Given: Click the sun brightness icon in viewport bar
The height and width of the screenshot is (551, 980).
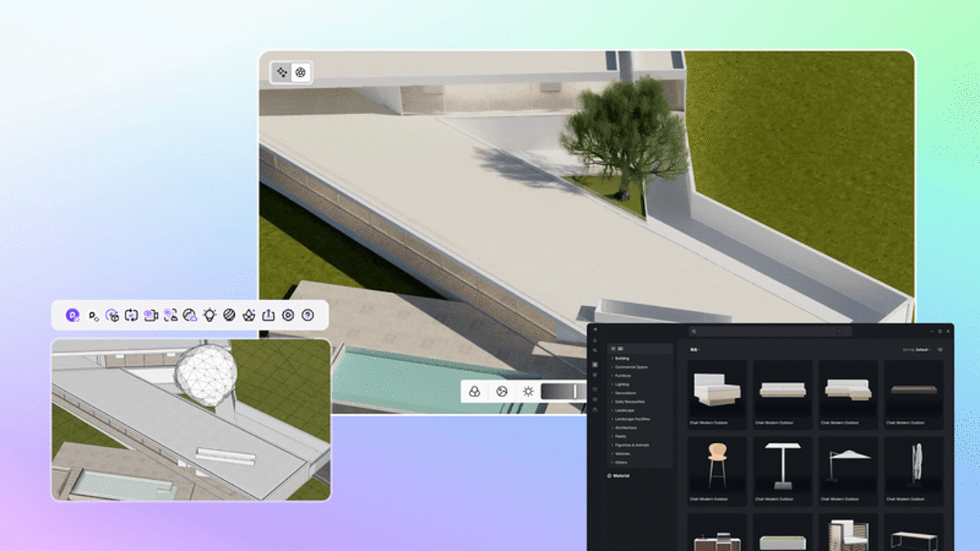Looking at the screenshot, I should click(x=528, y=391).
